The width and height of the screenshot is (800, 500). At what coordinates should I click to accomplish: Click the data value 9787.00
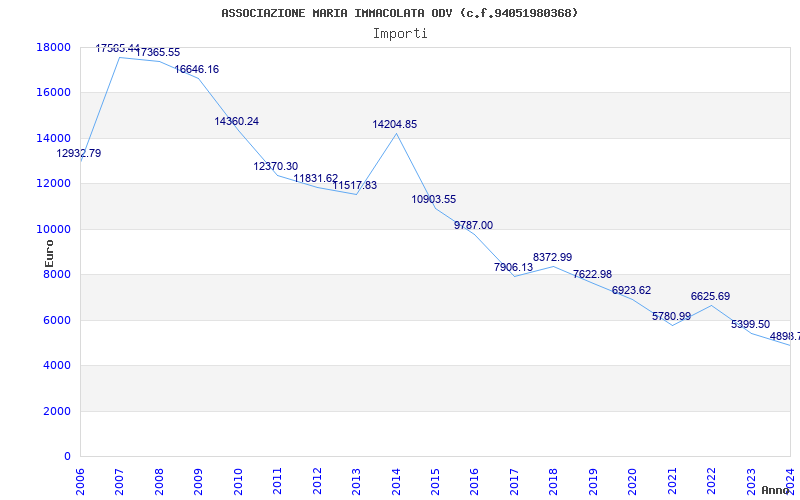[x=473, y=226]
